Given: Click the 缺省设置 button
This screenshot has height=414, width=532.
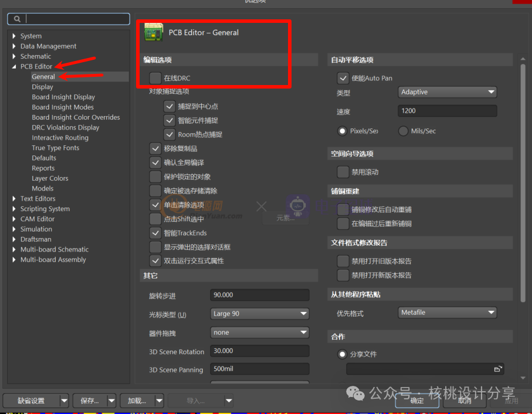Looking at the screenshot, I should pos(32,401).
